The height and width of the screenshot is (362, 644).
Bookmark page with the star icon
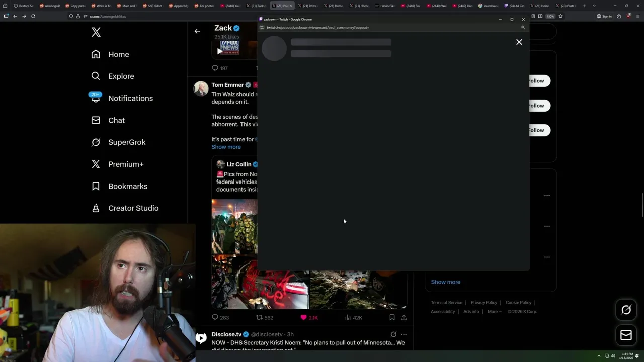[560, 16]
